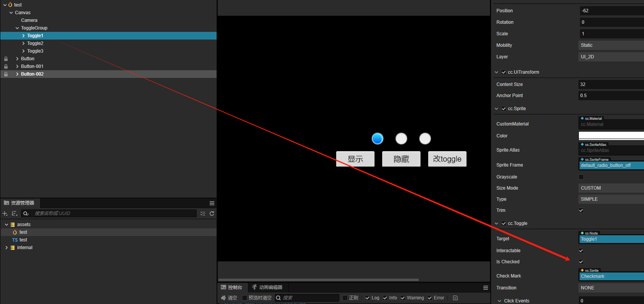Open the Mobility dropdown

coord(611,45)
